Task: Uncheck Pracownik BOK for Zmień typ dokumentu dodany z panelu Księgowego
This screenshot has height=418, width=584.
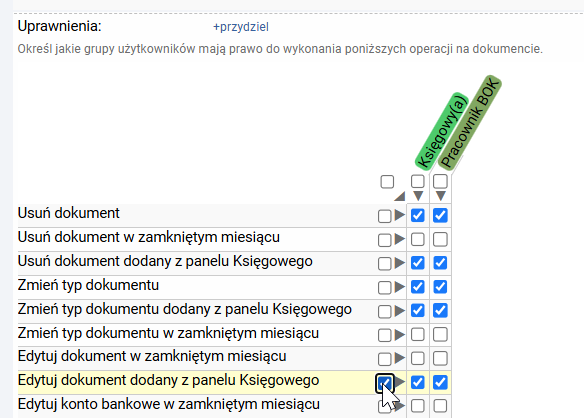Action: (x=440, y=310)
